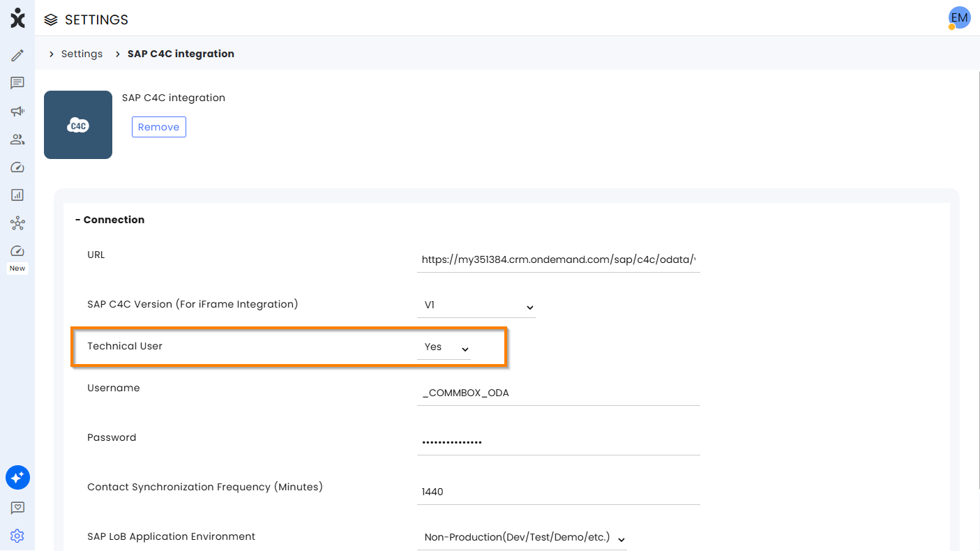This screenshot has width=980, height=551.
Task: Open the EM user avatar menu
Action: click(959, 18)
